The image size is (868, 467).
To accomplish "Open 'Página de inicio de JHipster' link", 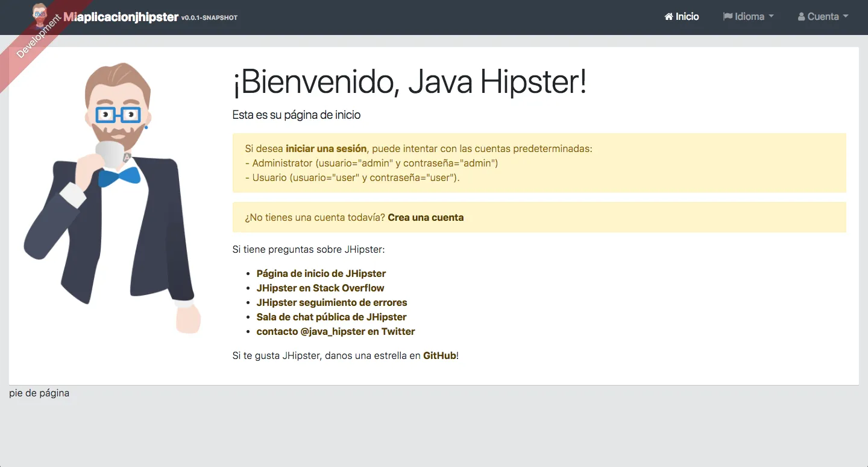I will click(x=321, y=273).
